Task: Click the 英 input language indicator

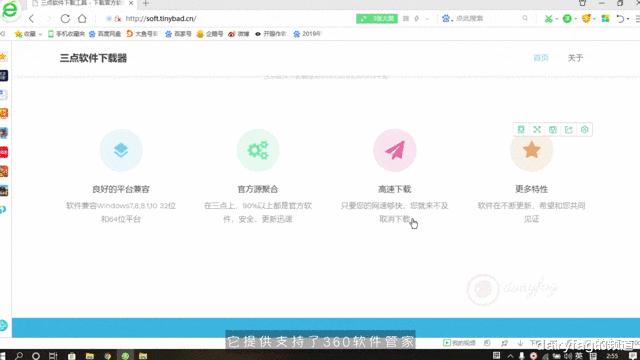Action: 579,356
